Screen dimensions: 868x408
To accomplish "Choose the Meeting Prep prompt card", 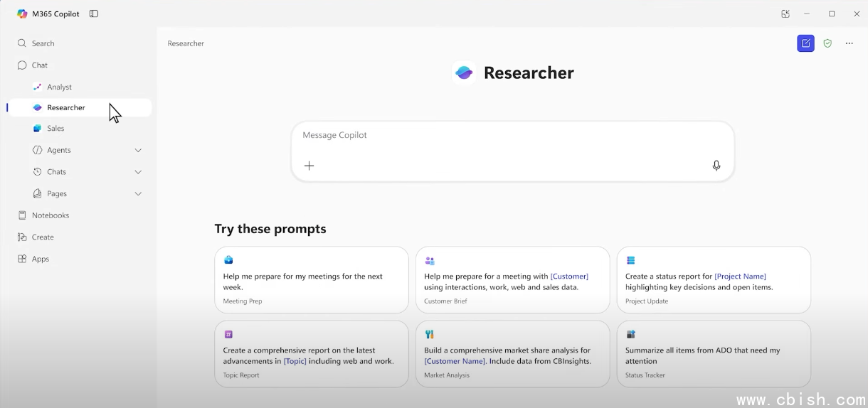I will [312, 280].
